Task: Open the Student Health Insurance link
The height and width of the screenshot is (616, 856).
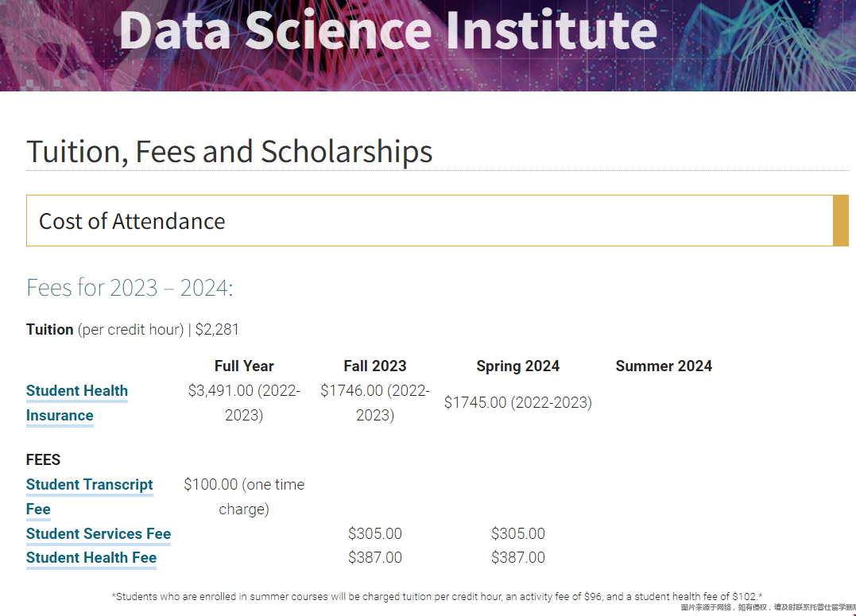Action: (77, 403)
